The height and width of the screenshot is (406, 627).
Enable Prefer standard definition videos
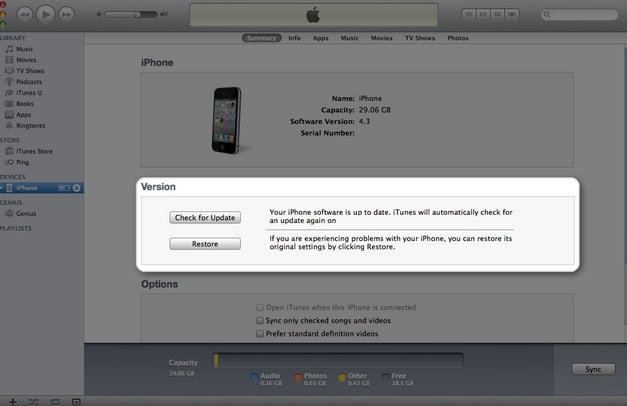260,334
